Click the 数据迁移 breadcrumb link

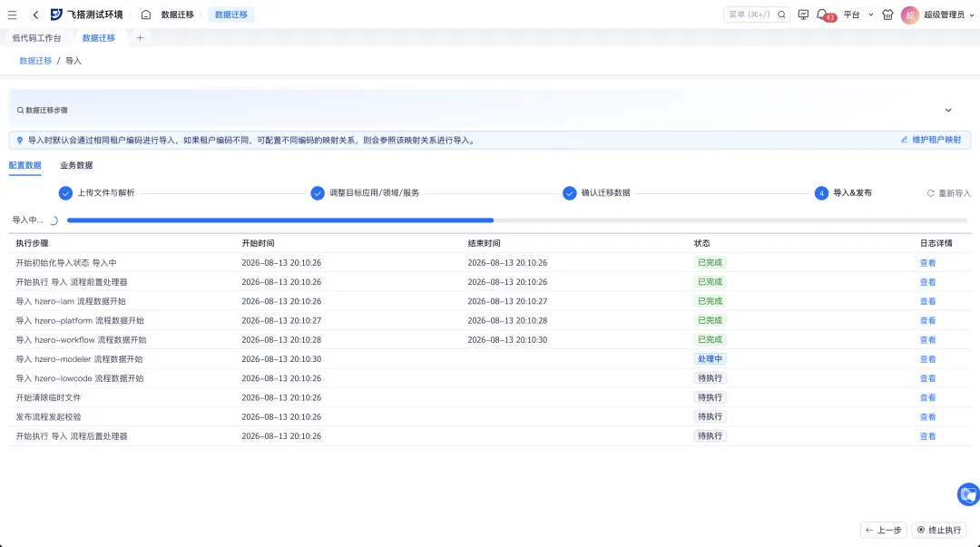pos(35,61)
